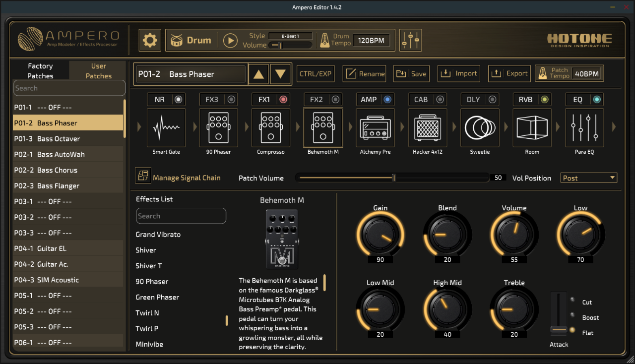Select the Flat attack option
Viewport: 635px width, 364px height.
point(573,330)
